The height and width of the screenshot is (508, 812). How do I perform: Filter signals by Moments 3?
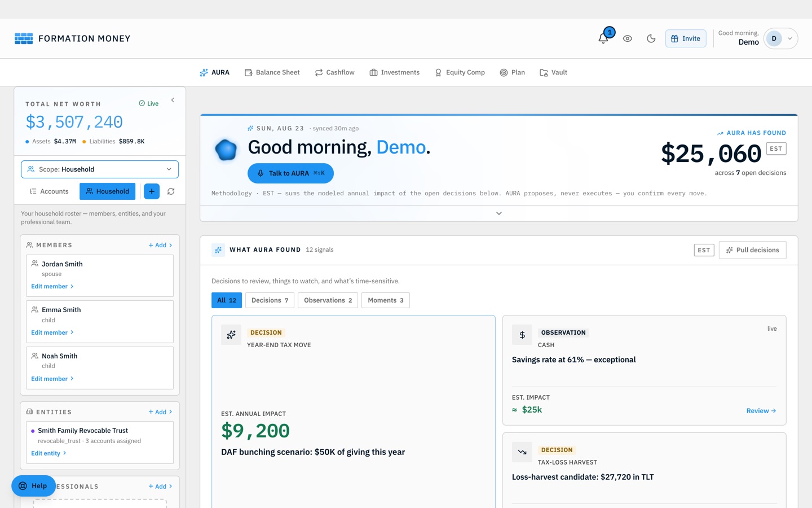pos(386,300)
